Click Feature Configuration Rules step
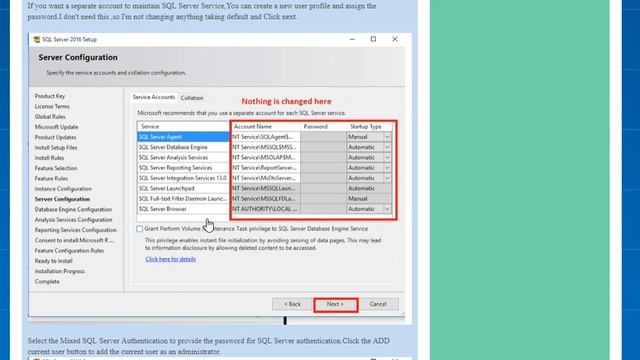640x360 pixels. [x=69, y=251]
